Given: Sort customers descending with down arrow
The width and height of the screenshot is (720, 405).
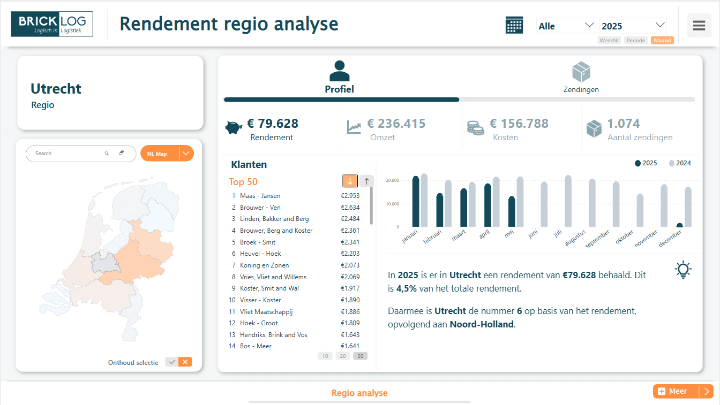Looking at the screenshot, I should pos(350,181).
